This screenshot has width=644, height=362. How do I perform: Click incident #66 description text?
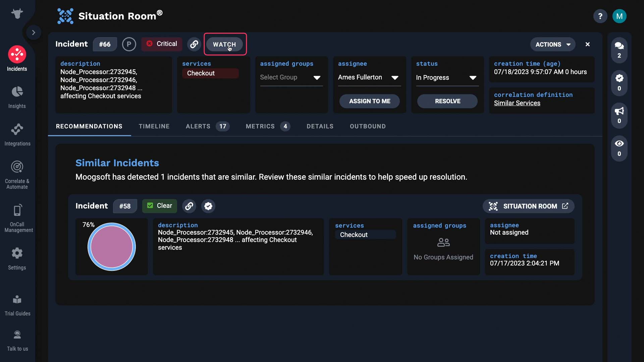pos(101,84)
